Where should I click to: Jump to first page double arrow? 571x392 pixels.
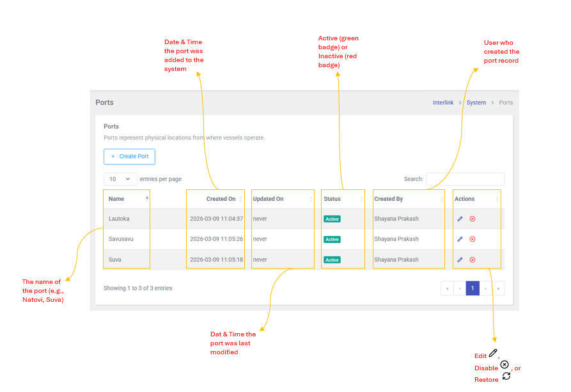448,288
